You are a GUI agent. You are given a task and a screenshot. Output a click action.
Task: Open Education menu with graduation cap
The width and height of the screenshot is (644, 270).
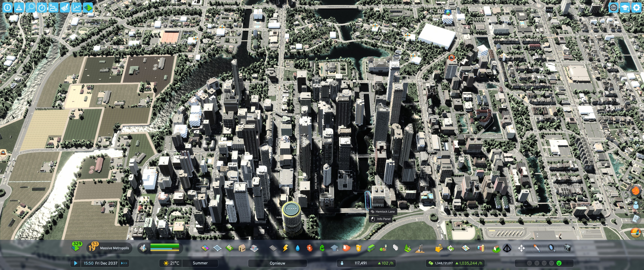click(x=334, y=248)
